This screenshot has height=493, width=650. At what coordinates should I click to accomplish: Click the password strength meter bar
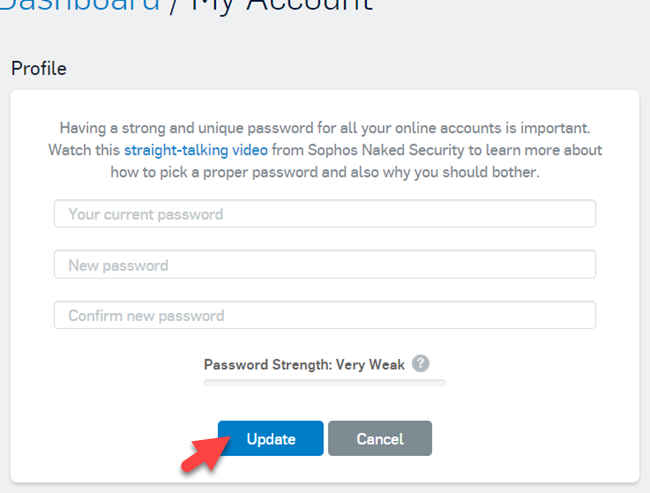(x=325, y=382)
